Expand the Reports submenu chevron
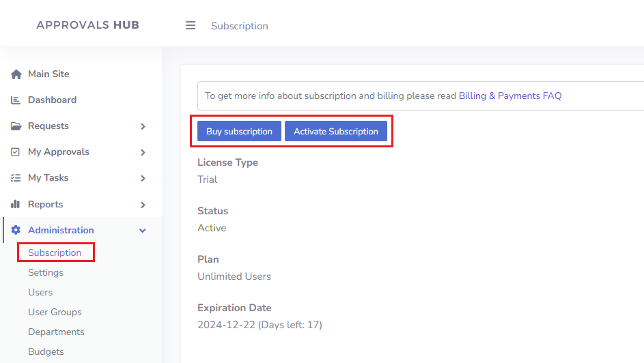Image resolution: width=644 pixels, height=363 pixels. coord(143,205)
